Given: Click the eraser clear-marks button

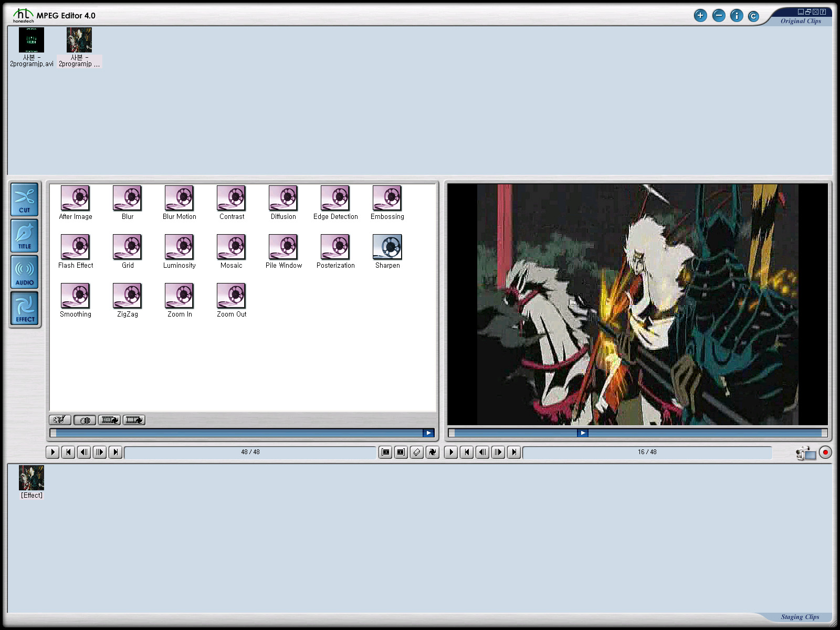Looking at the screenshot, I should (x=417, y=452).
